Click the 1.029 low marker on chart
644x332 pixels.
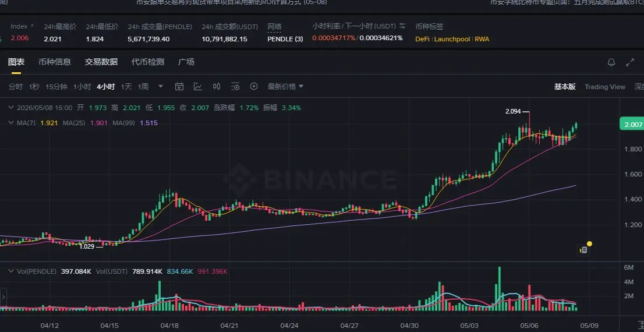click(87, 246)
